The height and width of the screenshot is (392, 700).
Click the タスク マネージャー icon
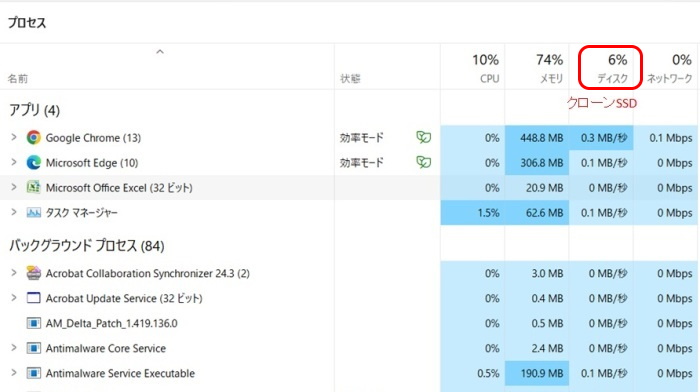point(33,213)
